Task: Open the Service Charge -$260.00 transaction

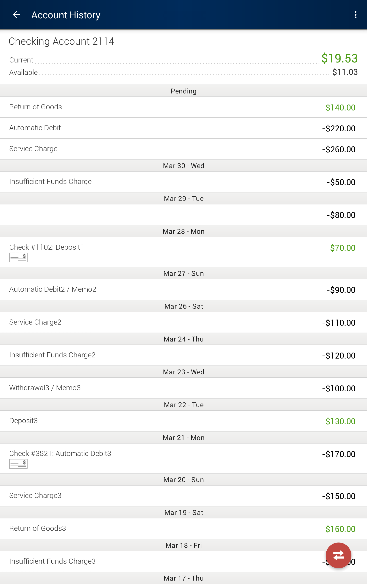Action: click(183, 149)
